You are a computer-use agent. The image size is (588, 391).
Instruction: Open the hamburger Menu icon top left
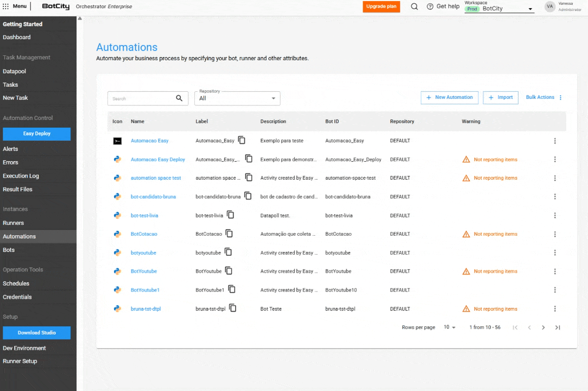click(x=6, y=7)
